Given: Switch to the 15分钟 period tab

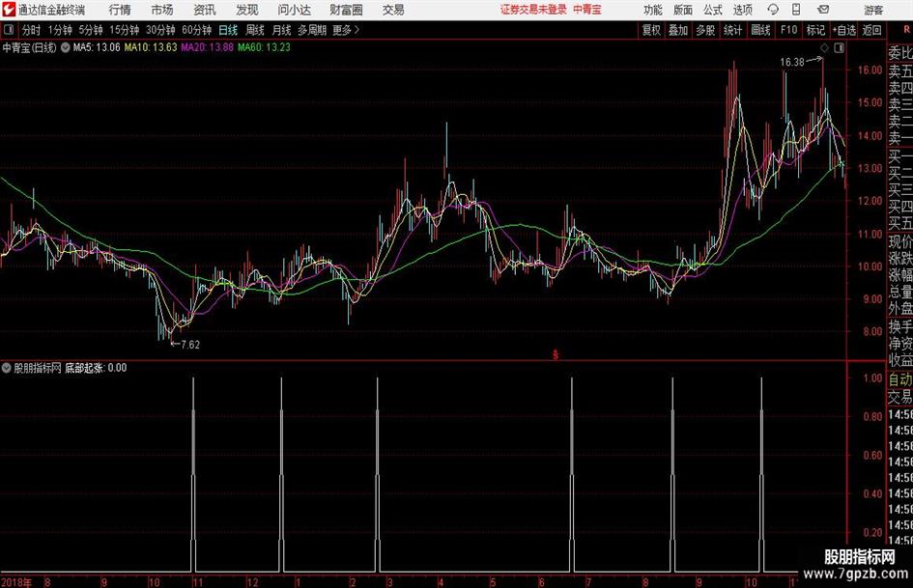Looking at the screenshot, I should pos(124,30).
